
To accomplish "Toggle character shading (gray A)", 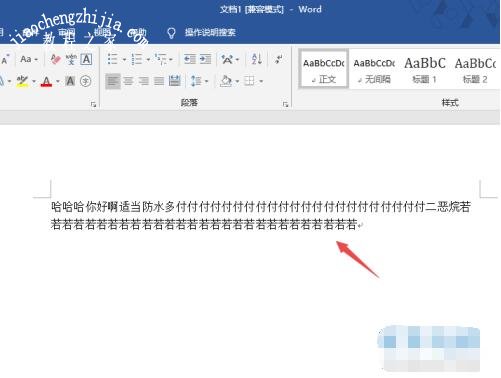I will coord(70,81).
